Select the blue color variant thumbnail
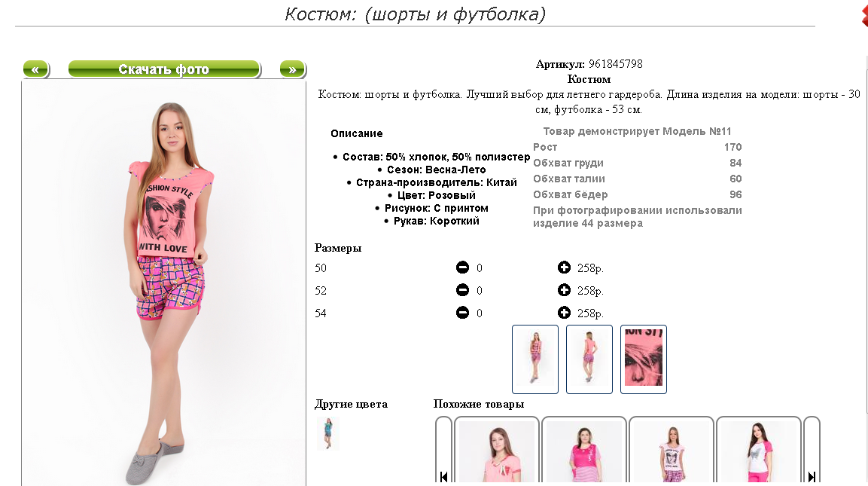 pyautogui.click(x=327, y=433)
